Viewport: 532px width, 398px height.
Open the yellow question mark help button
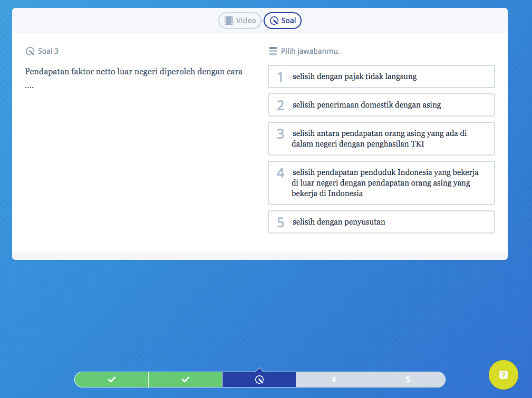[503, 374]
